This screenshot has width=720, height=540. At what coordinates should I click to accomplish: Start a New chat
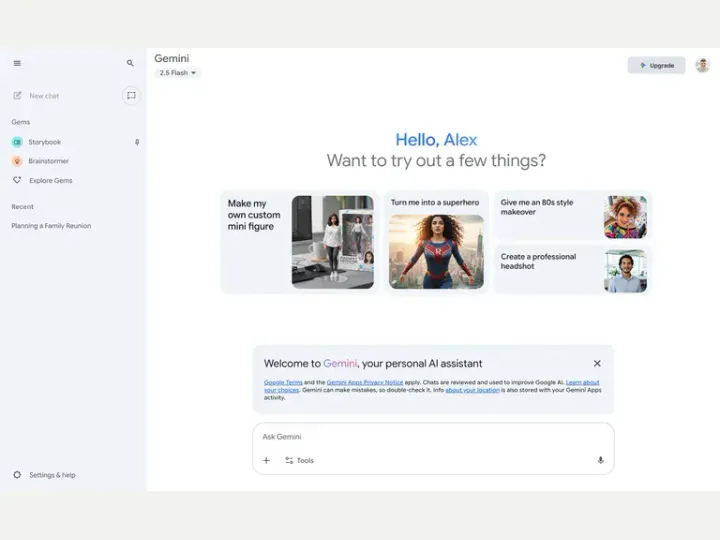coord(44,96)
